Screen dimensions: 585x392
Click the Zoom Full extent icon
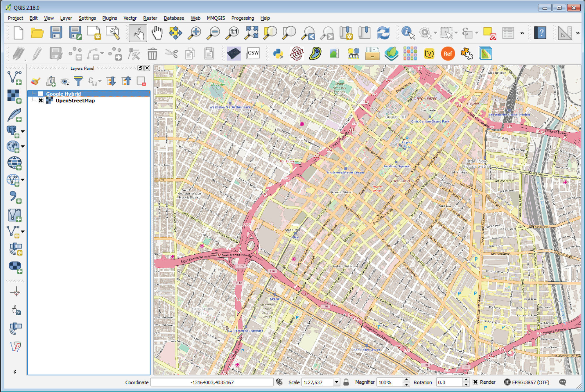coord(251,33)
